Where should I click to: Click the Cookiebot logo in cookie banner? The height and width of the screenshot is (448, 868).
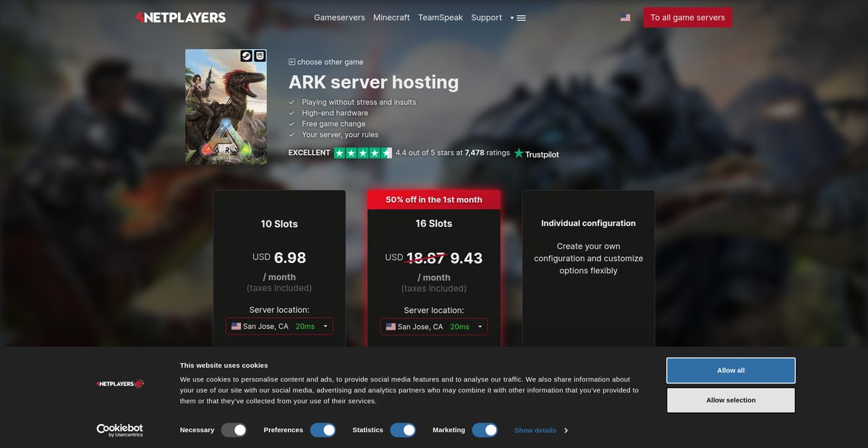pos(120,430)
